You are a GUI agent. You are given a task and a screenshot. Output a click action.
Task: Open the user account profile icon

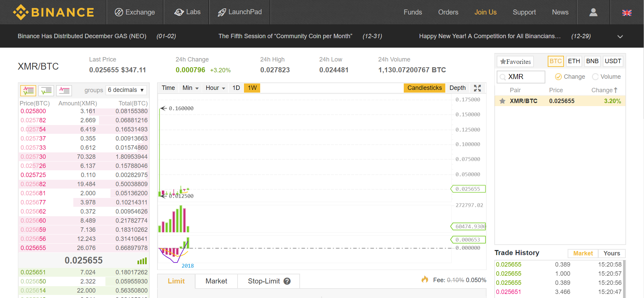tap(593, 12)
